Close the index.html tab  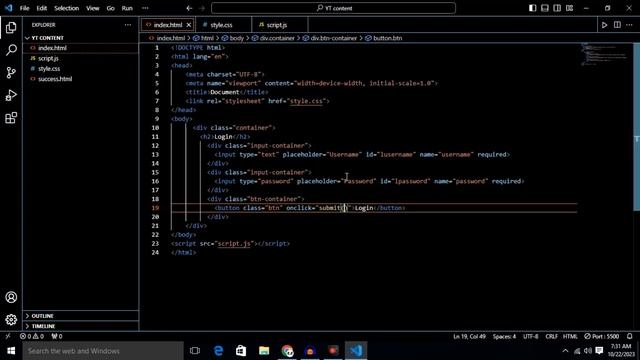point(189,25)
